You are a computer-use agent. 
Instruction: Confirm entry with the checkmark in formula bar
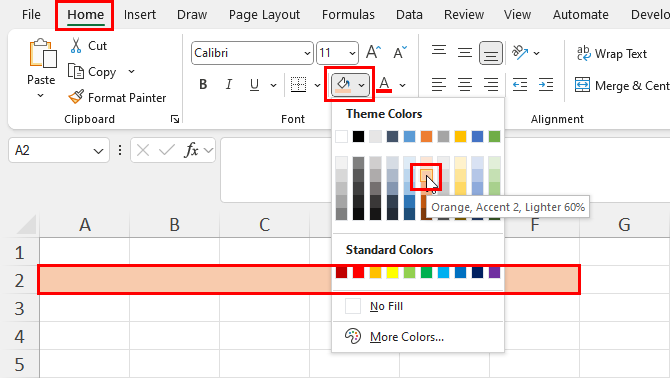point(166,150)
